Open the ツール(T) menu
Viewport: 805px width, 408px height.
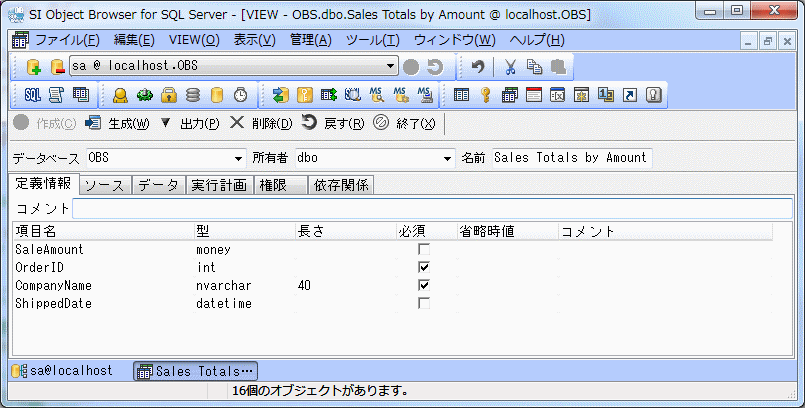tap(372, 40)
